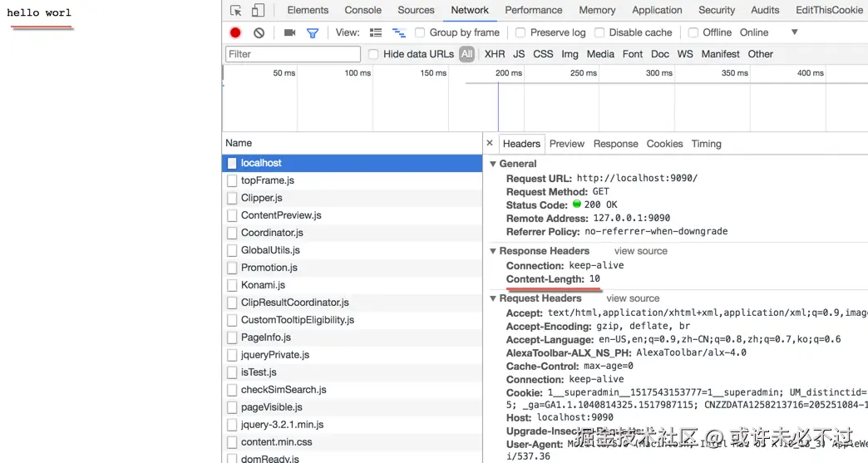Screen dimensions: 868x463
Task: Filter requests by CSS type
Action: (x=543, y=54)
